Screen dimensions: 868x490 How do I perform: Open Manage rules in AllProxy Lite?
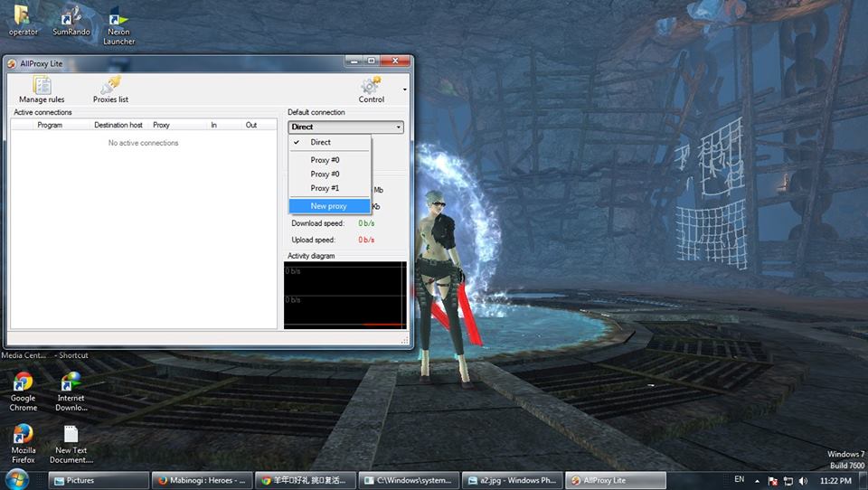(x=42, y=90)
